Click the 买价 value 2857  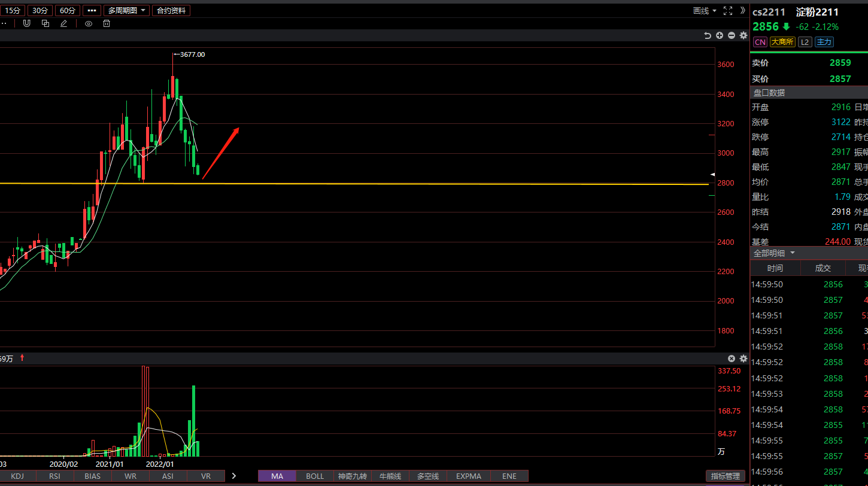coord(840,78)
